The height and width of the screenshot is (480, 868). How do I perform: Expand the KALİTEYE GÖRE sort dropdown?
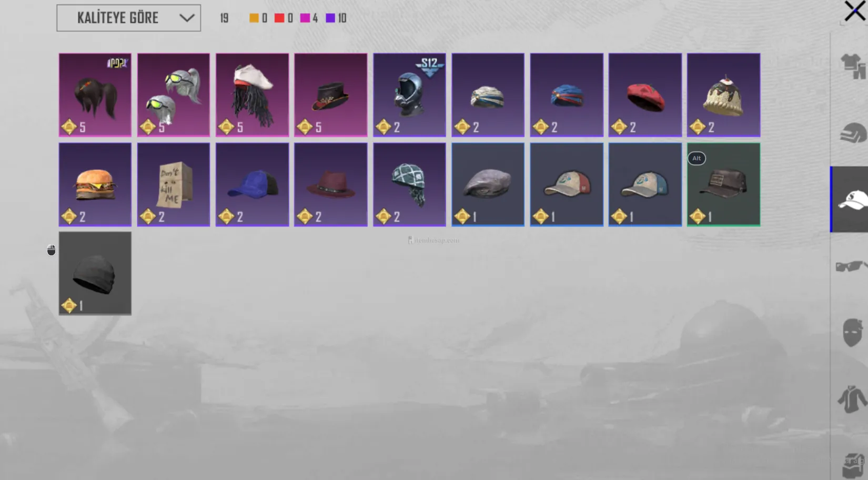click(129, 18)
